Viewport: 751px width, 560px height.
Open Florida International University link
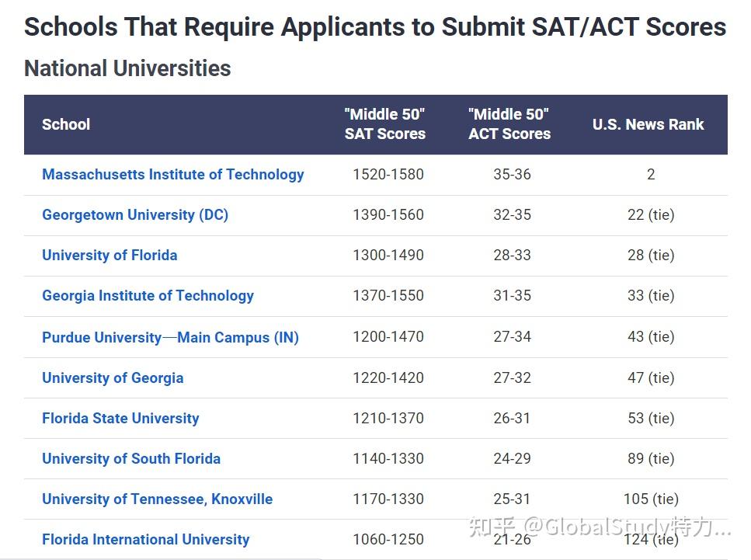[145, 539]
